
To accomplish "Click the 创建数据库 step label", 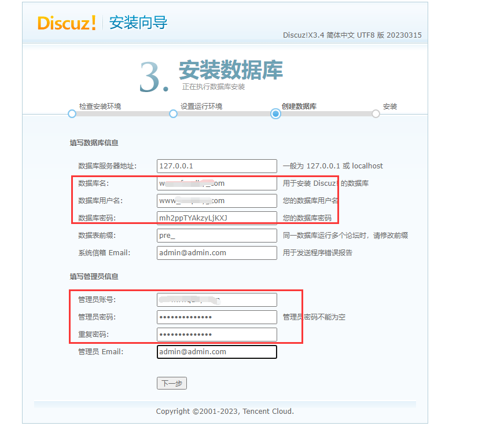I will point(299,107).
